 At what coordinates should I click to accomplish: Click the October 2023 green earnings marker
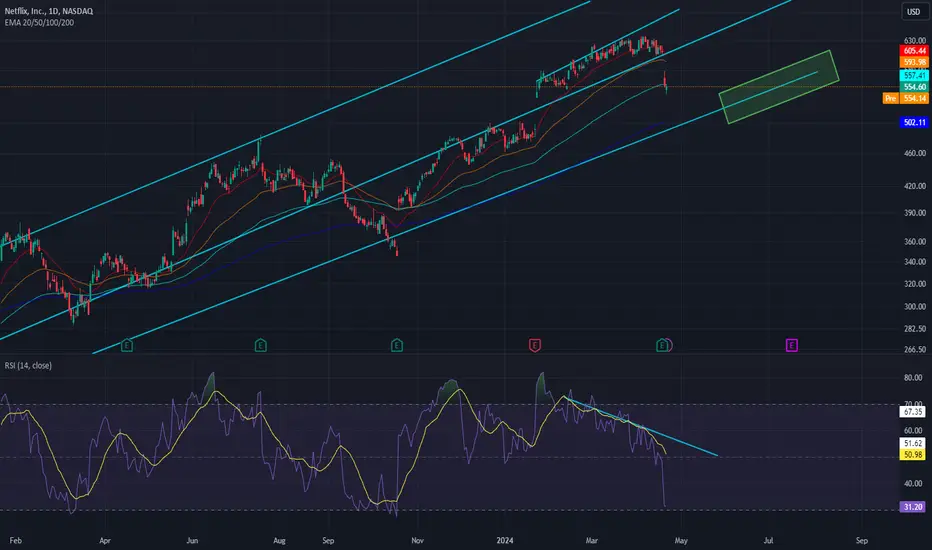(396, 345)
